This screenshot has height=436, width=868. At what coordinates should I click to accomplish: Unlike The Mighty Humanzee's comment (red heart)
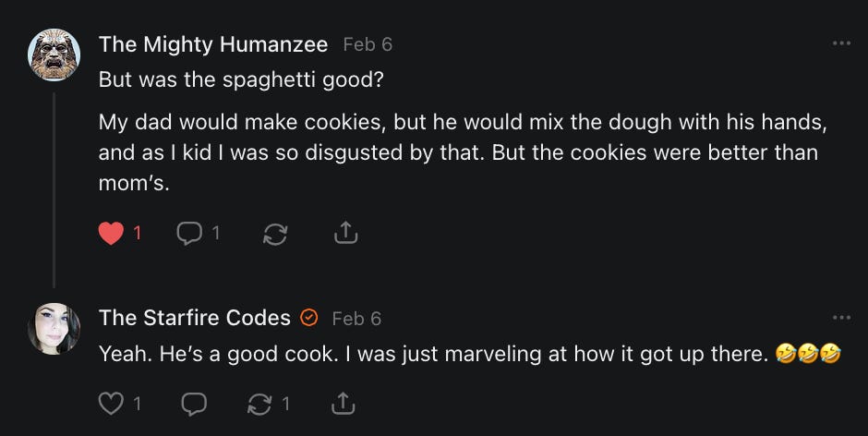pyautogui.click(x=111, y=234)
